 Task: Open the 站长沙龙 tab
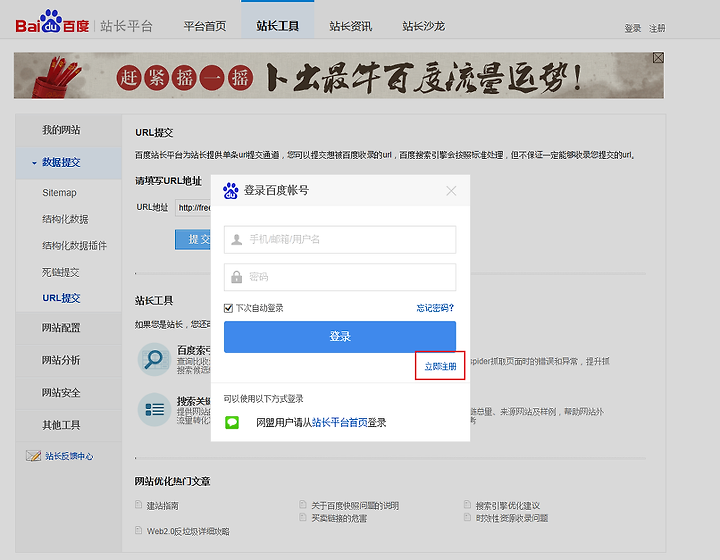pyautogui.click(x=423, y=26)
